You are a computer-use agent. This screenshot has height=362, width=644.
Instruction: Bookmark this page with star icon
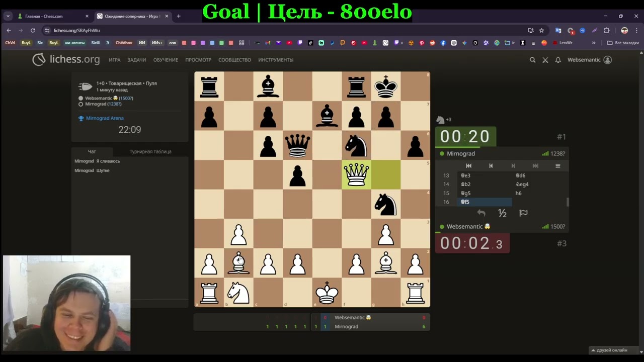[x=541, y=30]
